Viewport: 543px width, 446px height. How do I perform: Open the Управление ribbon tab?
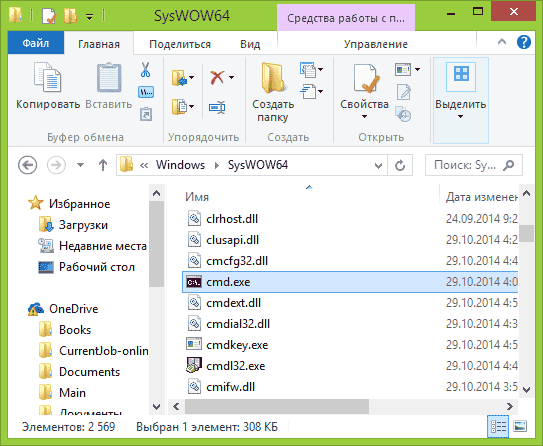[375, 44]
